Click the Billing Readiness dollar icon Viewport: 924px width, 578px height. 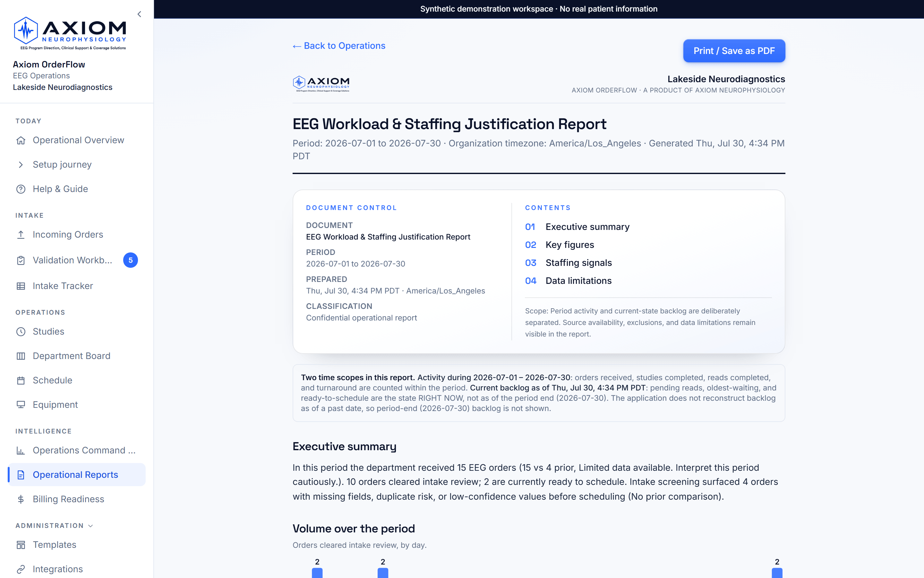point(21,499)
